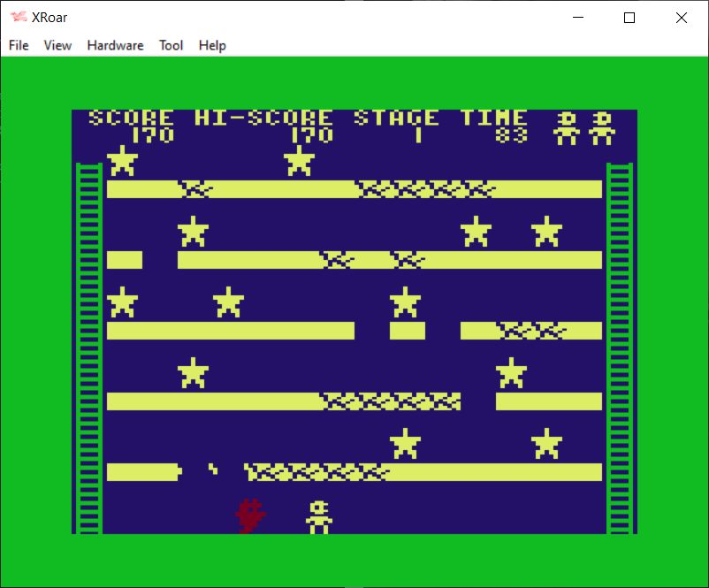Click the STAGE label in the game header
Screen dimensions: 709x588
pyautogui.click(x=396, y=118)
